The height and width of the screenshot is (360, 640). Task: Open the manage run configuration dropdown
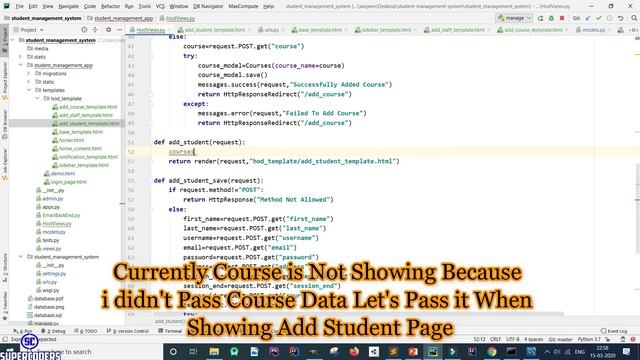(x=514, y=18)
